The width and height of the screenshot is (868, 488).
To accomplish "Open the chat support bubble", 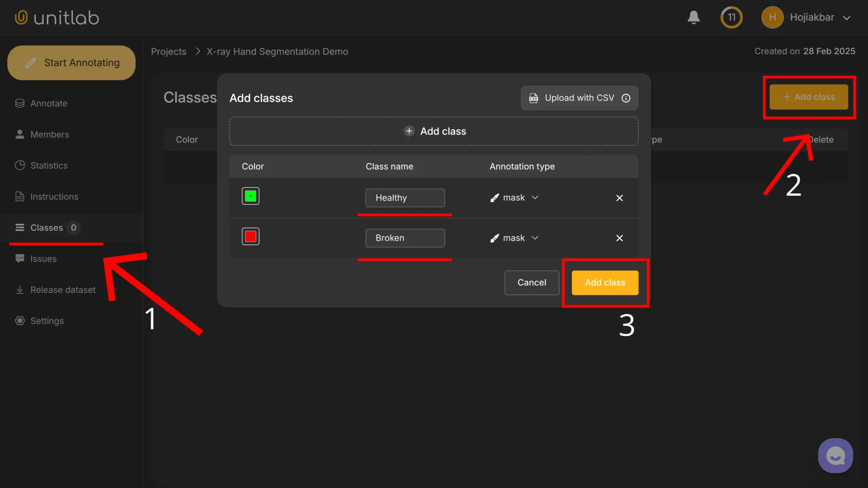I will tap(835, 455).
